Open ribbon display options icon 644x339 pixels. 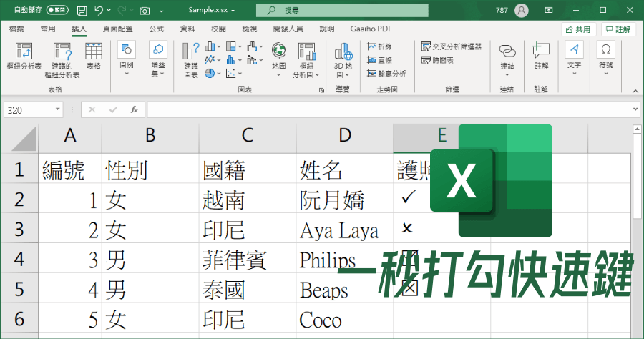[x=549, y=10]
